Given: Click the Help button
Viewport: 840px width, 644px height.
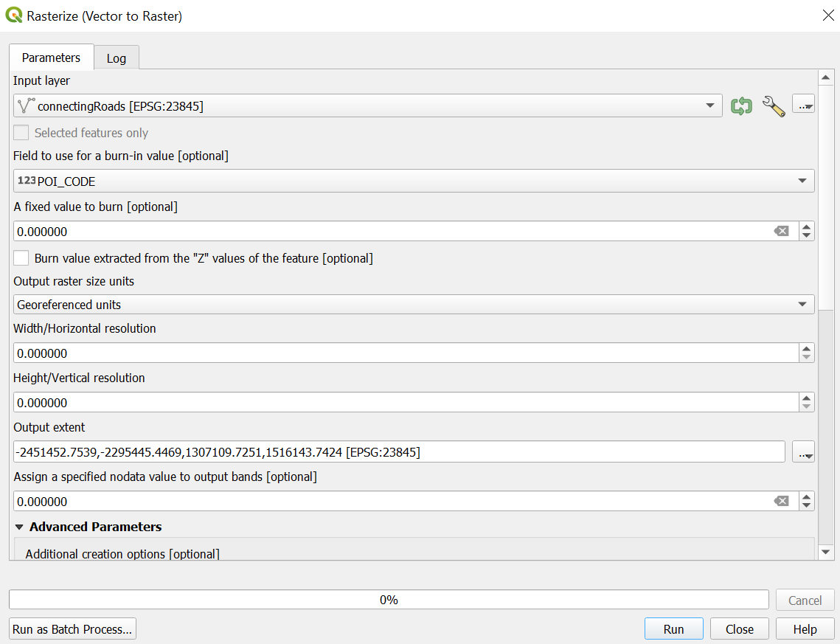Looking at the screenshot, I should click(x=805, y=629).
